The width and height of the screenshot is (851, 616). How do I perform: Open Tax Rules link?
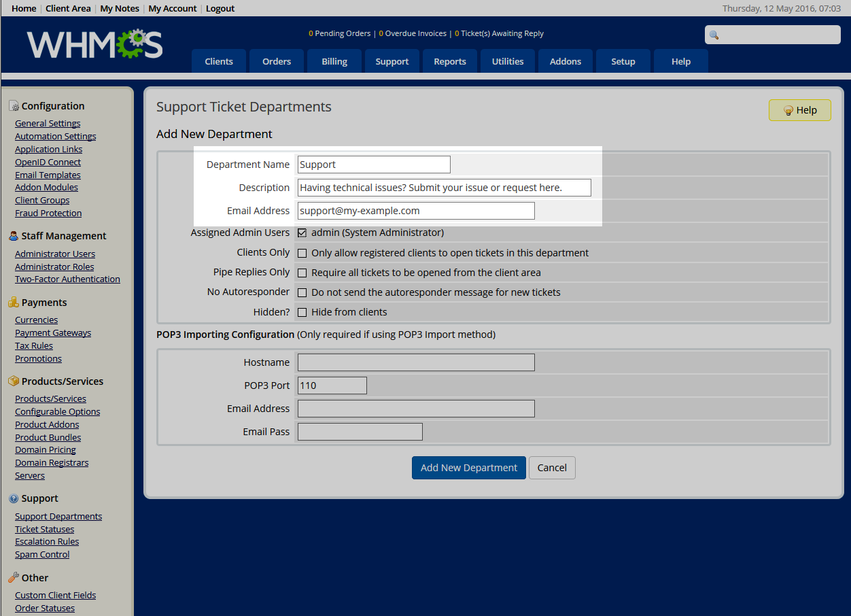pos(34,346)
